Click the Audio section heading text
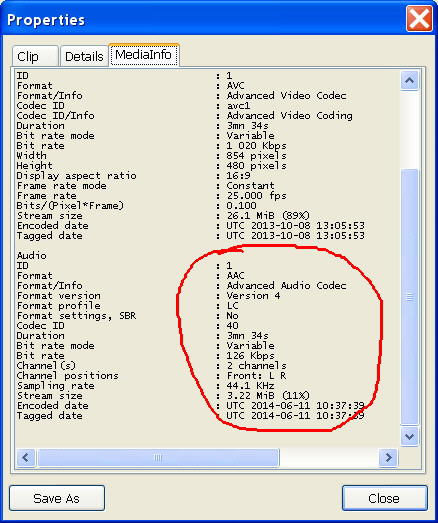The width and height of the screenshot is (438, 523). coord(32,255)
